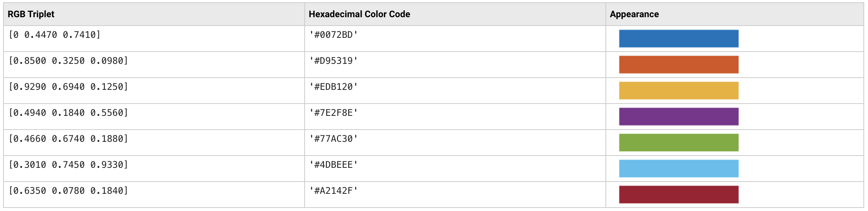
Task: Click the '#4DBEEE' hex code text
Action: pos(333,165)
